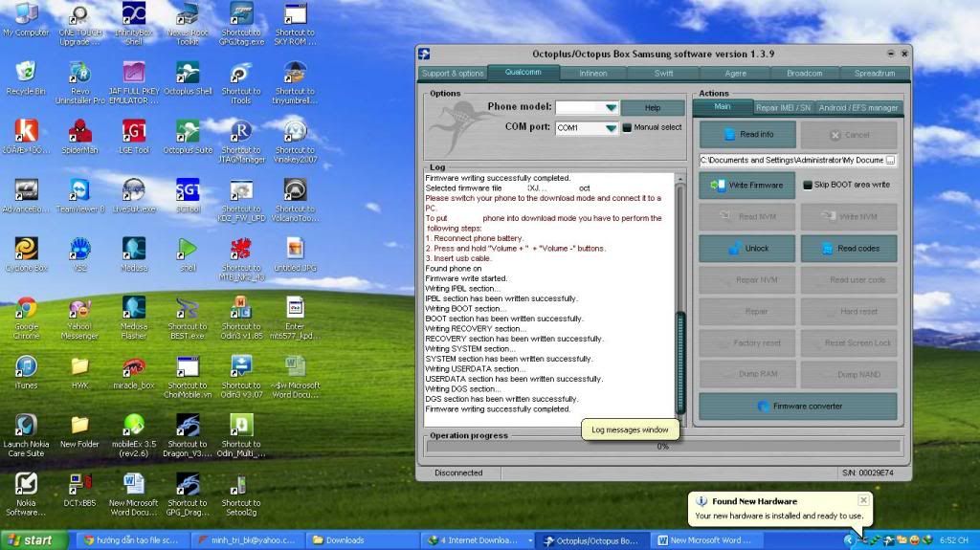The height and width of the screenshot is (550, 980).
Task: Close the Found New Hardware balloon
Action: point(863,500)
